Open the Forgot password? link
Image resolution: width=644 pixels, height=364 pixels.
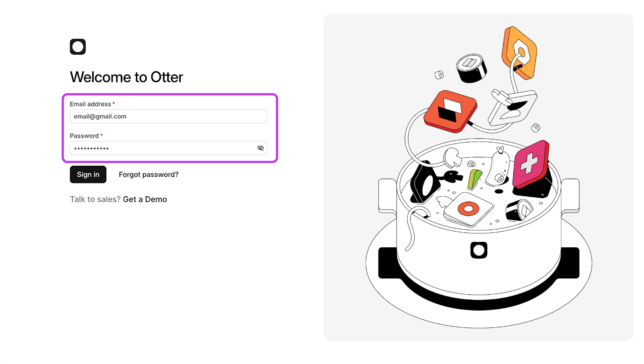[x=149, y=175]
